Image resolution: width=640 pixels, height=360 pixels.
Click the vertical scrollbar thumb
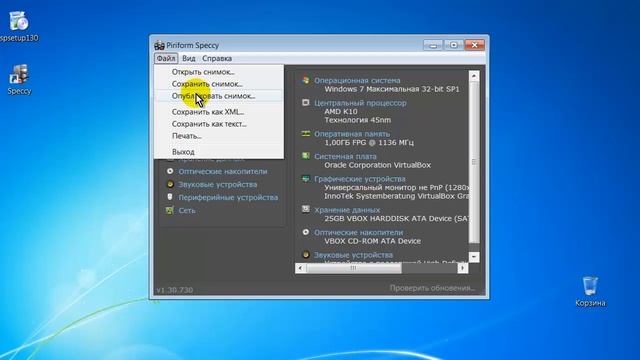pyautogui.click(x=474, y=162)
